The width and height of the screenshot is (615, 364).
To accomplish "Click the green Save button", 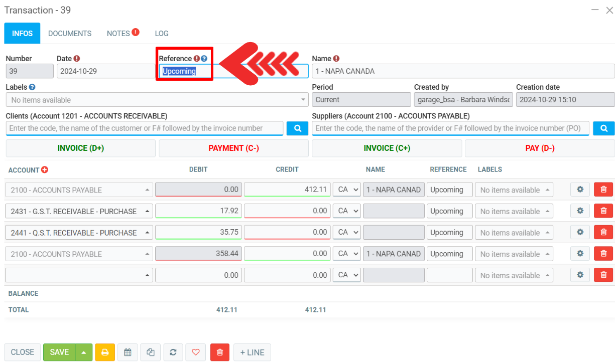I will [x=59, y=352].
